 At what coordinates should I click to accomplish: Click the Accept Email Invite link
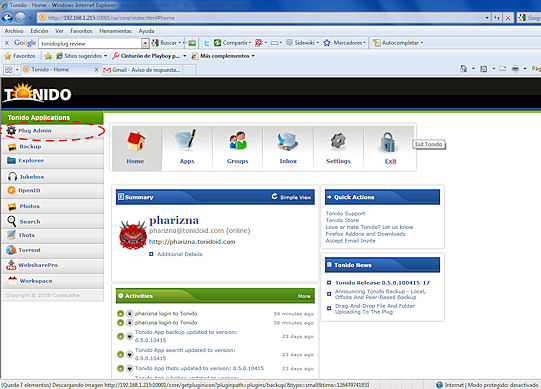tap(351, 241)
